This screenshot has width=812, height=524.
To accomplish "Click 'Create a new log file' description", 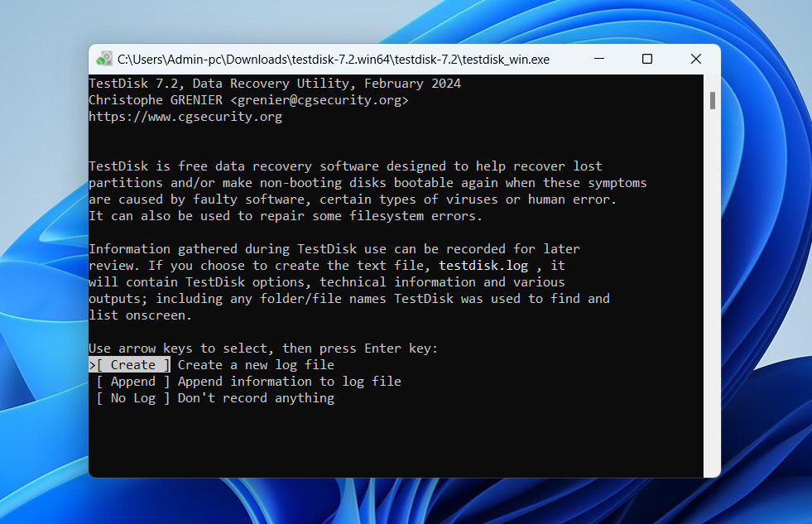I will [x=256, y=365].
